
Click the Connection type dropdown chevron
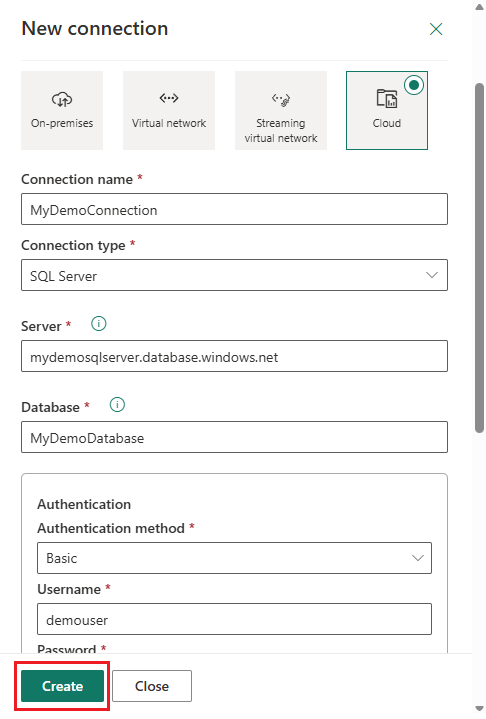pyautogui.click(x=431, y=275)
